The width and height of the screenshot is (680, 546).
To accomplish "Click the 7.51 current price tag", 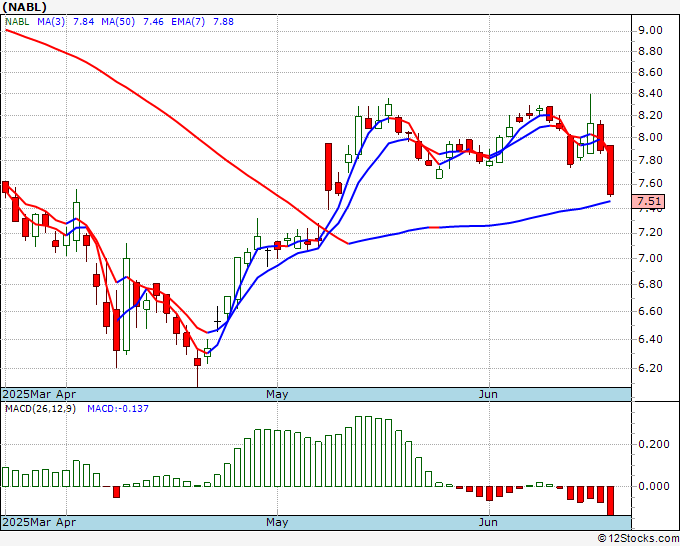I will [x=649, y=201].
